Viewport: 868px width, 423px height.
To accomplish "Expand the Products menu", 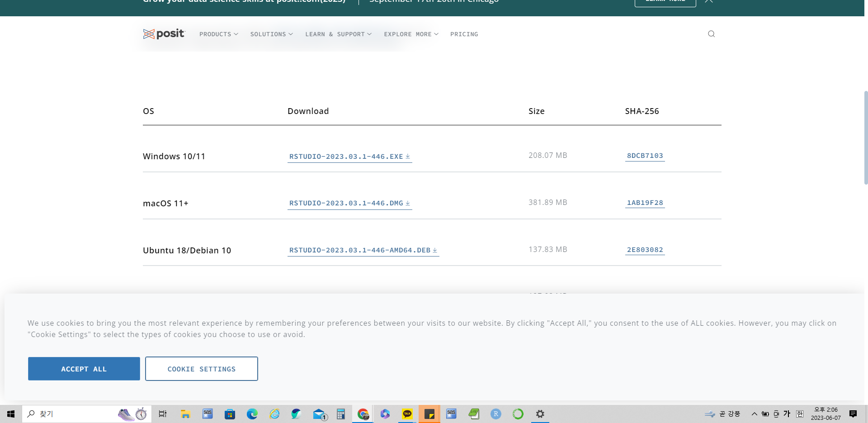I will (219, 34).
